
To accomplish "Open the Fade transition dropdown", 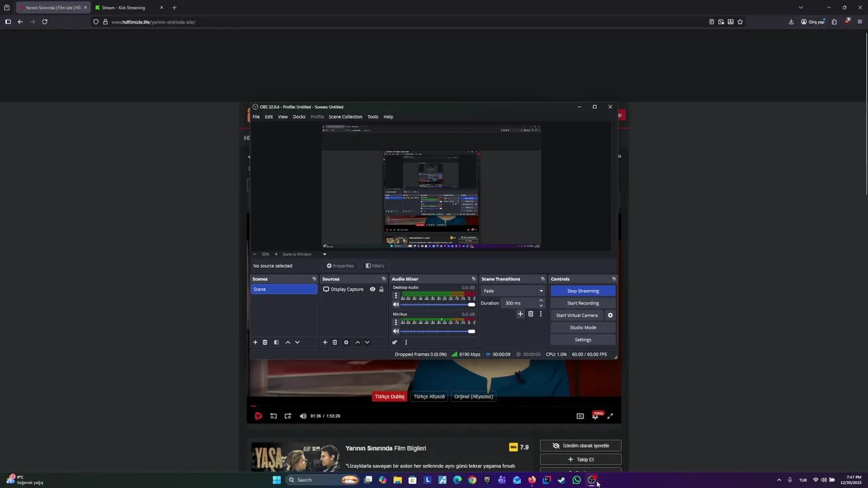I will coord(513,291).
